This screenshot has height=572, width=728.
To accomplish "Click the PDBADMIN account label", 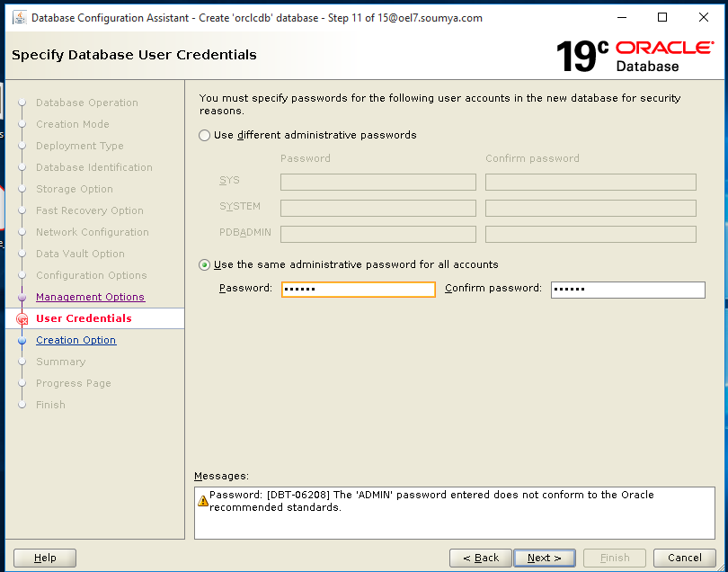I will tap(245, 232).
